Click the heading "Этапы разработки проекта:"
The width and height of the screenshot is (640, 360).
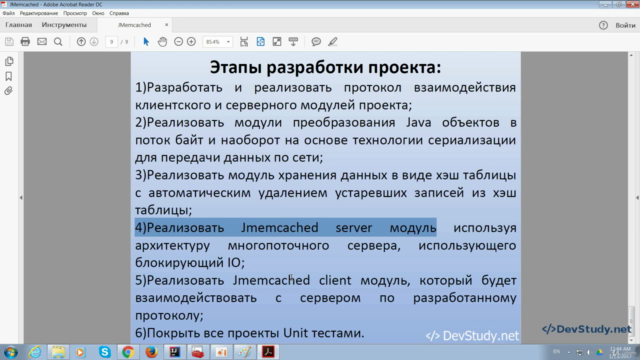325,67
